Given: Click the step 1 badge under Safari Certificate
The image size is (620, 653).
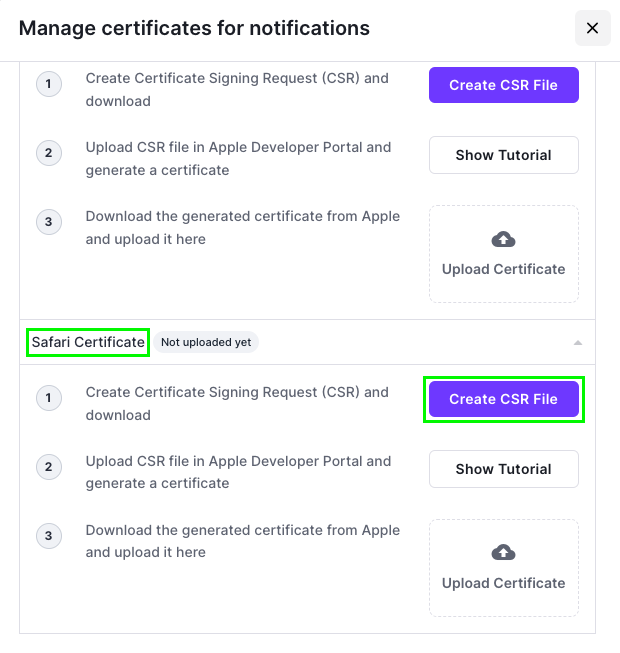Looking at the screenshot, I should 48,399.
